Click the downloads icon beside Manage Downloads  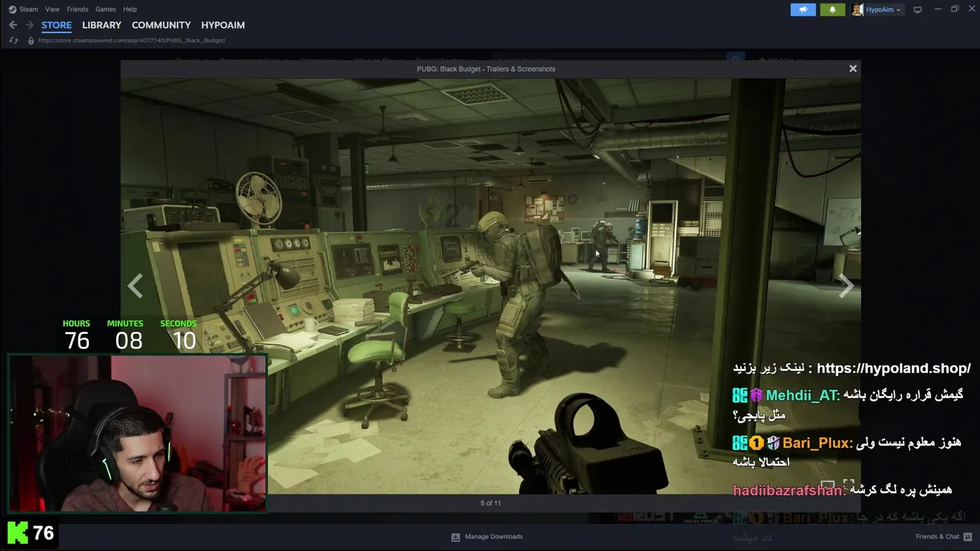pyautogui.click(x=456, y=537)
